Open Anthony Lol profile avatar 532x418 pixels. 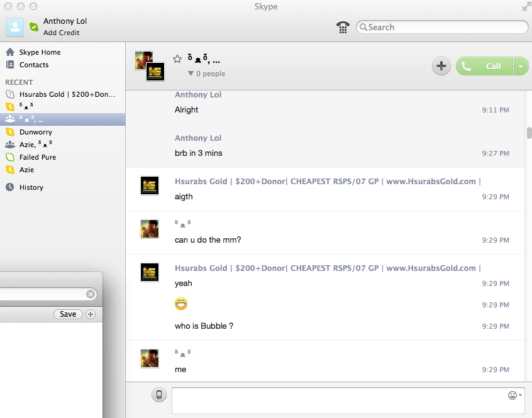pyautogui.click(x=15, y=27)
